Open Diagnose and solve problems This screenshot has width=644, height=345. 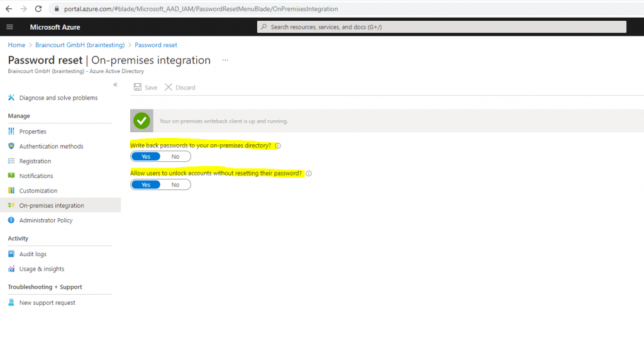(60, 98)
